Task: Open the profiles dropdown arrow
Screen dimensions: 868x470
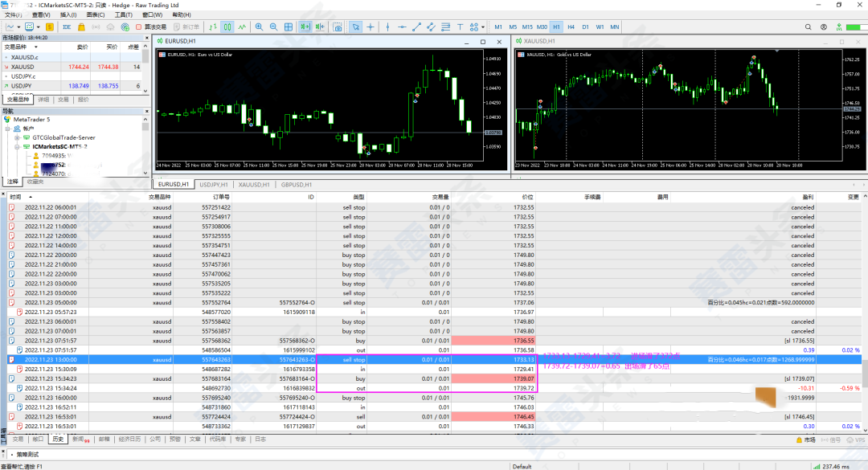Action: [x=38, y=27]
